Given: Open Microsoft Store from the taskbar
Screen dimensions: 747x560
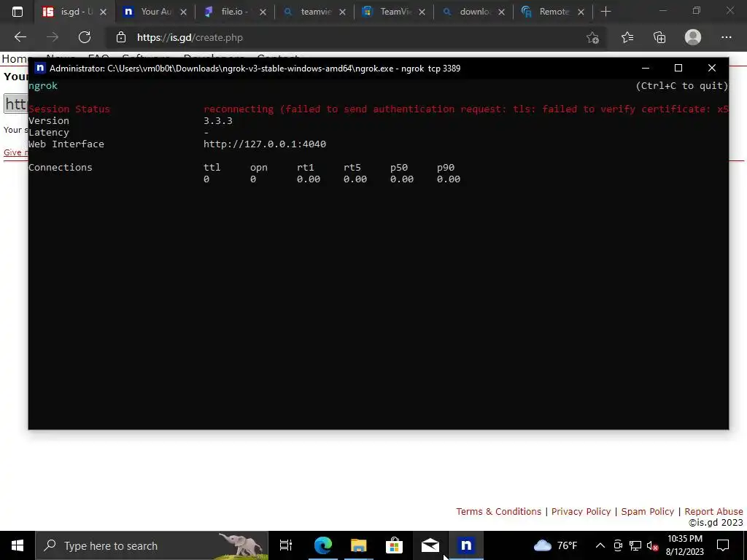Looking at the screenshot, I should click(x=394, y=545).
